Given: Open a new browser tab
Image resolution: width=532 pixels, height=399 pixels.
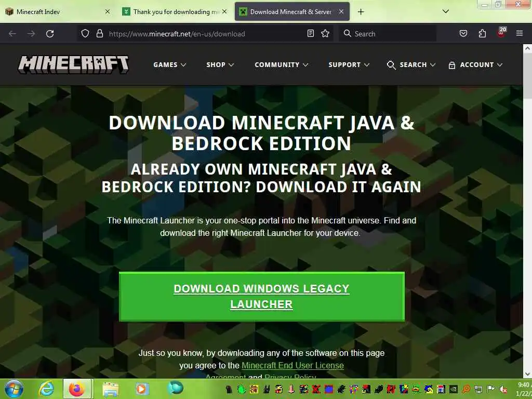Looking at the screenshot, I should [361, 12].
